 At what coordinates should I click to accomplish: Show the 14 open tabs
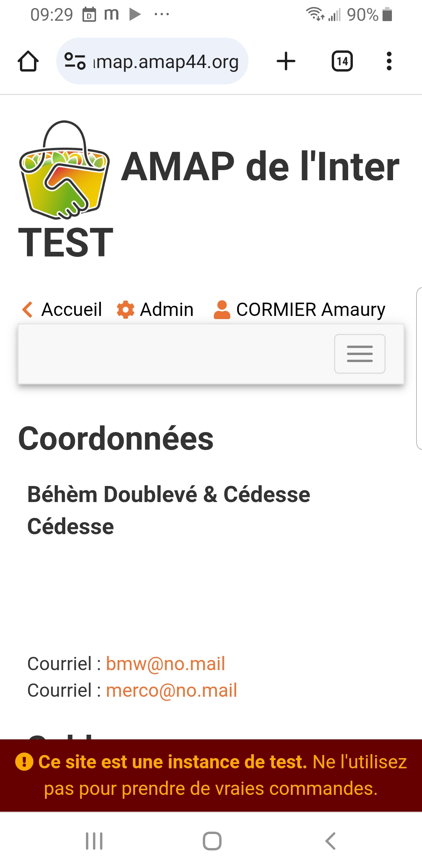coord(342,61)
